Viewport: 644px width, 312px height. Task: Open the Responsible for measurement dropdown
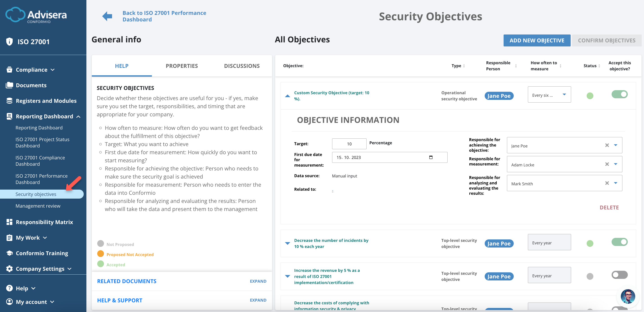[615, 164]
